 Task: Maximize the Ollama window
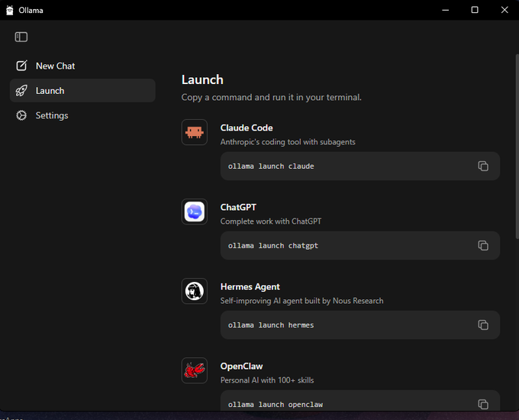point(475,10)
